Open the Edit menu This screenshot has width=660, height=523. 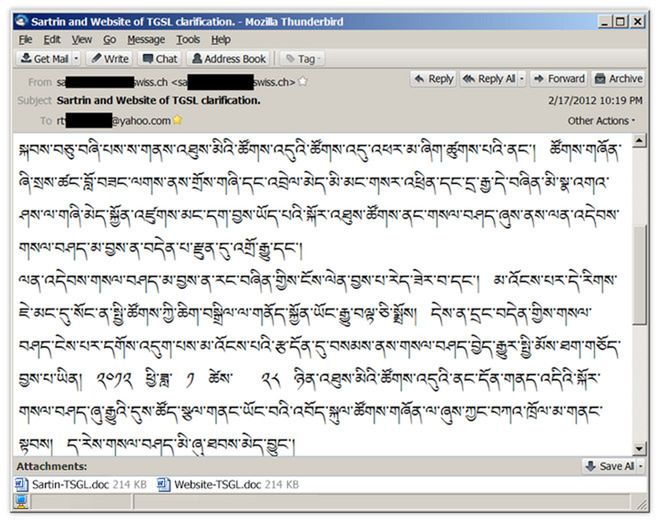(52, 40)
